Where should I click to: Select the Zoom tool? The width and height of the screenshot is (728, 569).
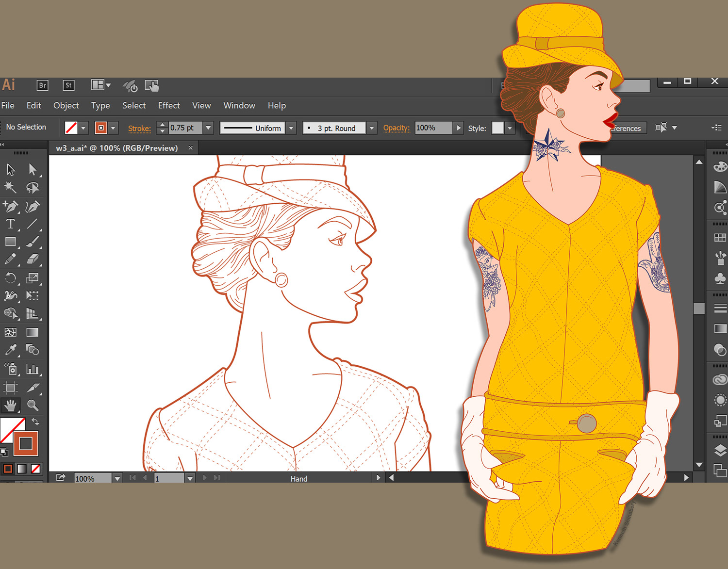click(x=33, y=405)
